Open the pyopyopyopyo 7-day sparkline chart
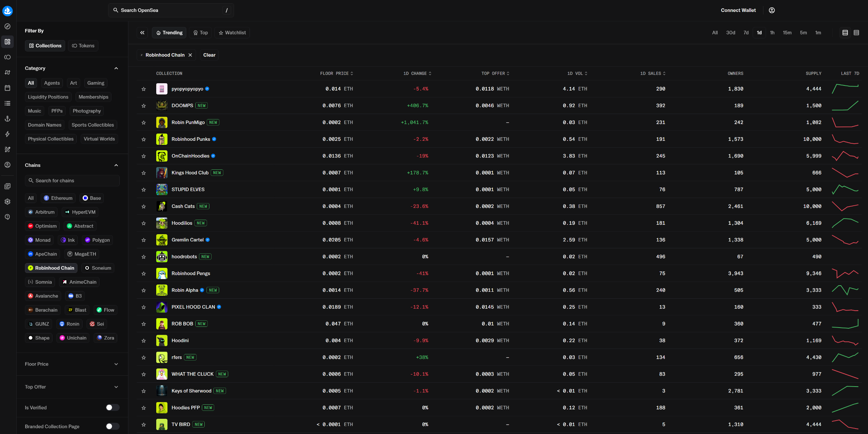This screenshot has width=868, height=434. click(845, 89)
